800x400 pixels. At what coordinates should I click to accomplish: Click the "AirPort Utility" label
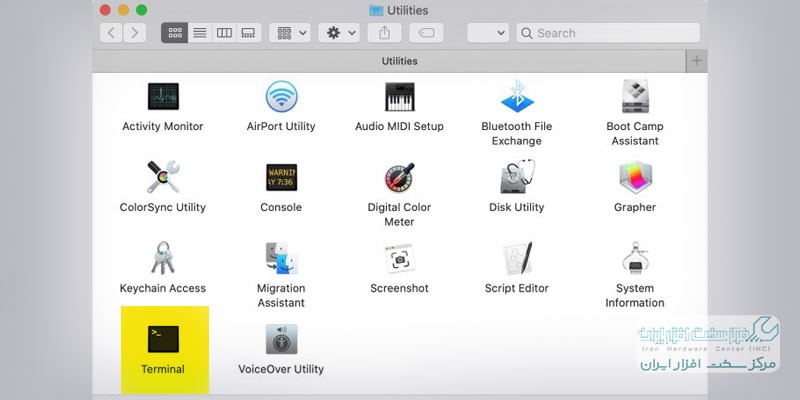[x=281, y=127]
